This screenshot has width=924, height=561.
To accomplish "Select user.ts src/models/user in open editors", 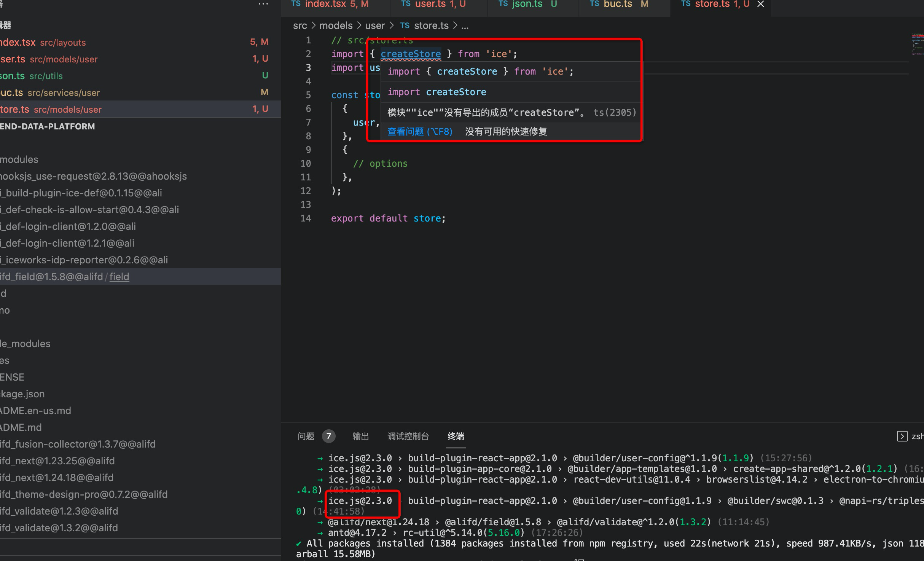I will coord(140,59).
